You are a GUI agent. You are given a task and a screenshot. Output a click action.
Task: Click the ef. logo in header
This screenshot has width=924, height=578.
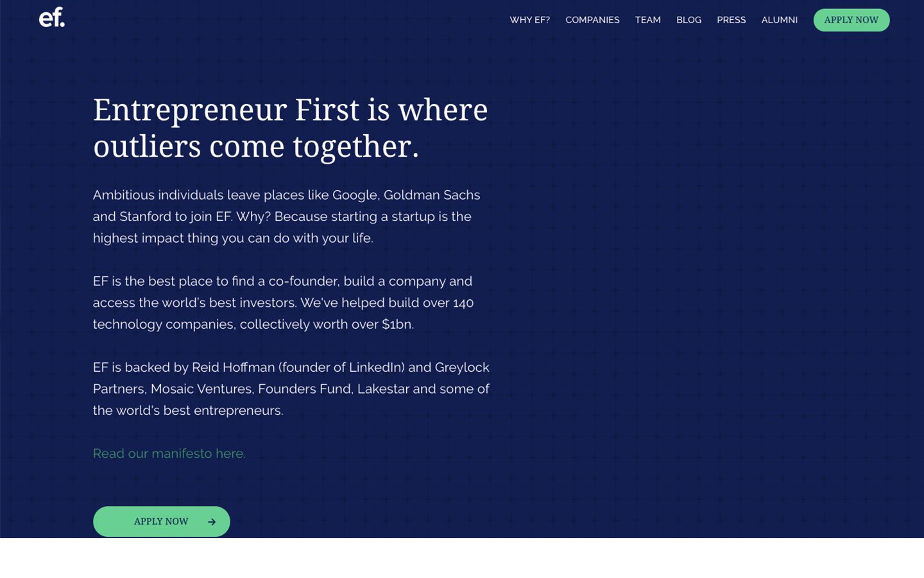52,17
